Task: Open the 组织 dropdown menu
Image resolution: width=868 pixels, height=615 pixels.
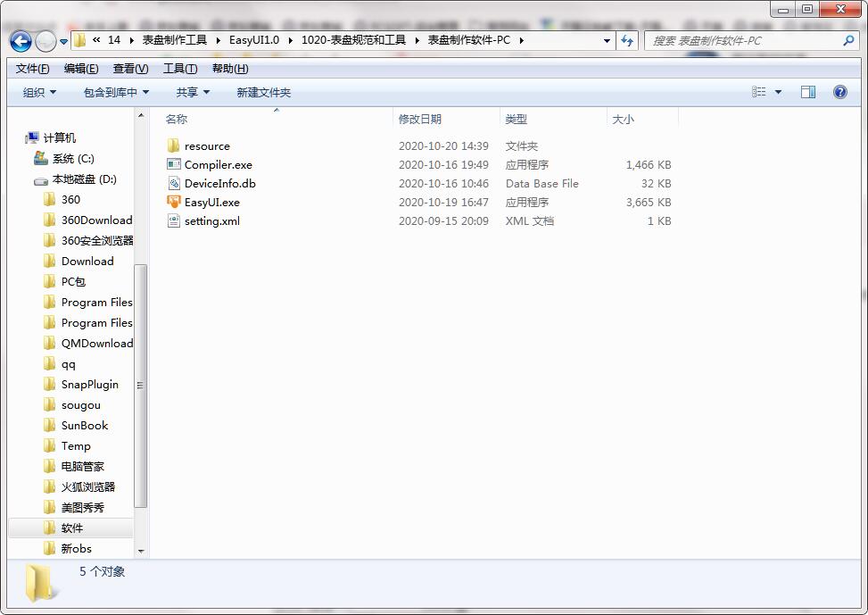Action: click(37, 92)
